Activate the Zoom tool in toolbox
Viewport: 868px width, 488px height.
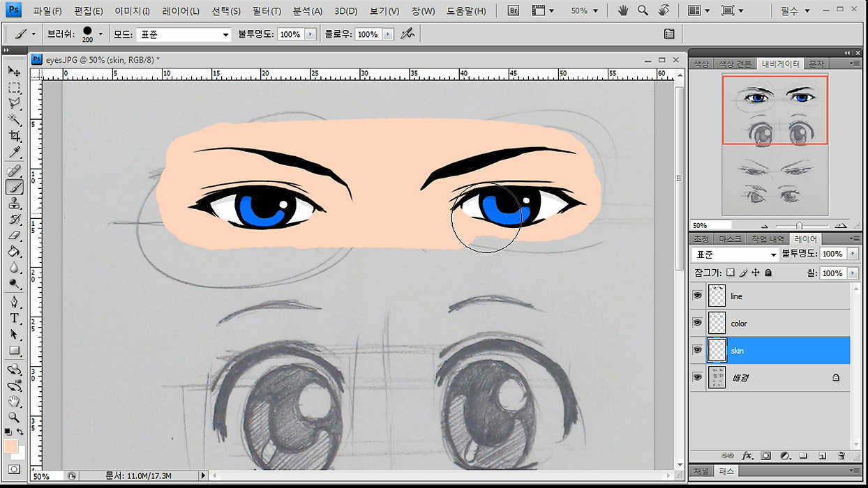point(14,417)
